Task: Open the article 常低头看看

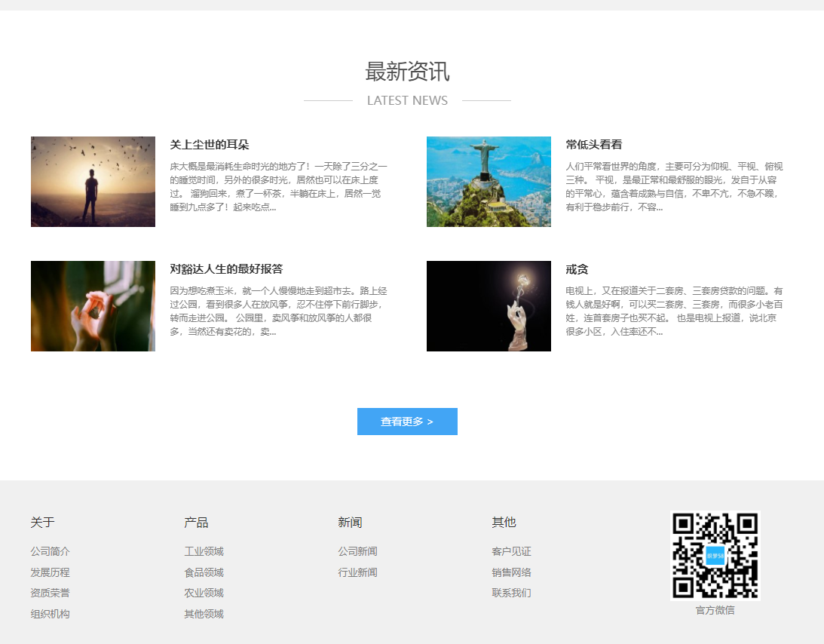Action: pos(594,145)
